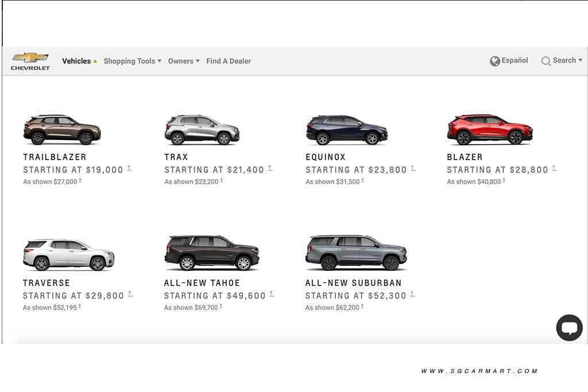The image size is (588, 392).
Task: Click the text 'As shown $52,195'
Action: click(x=49, y=308)
